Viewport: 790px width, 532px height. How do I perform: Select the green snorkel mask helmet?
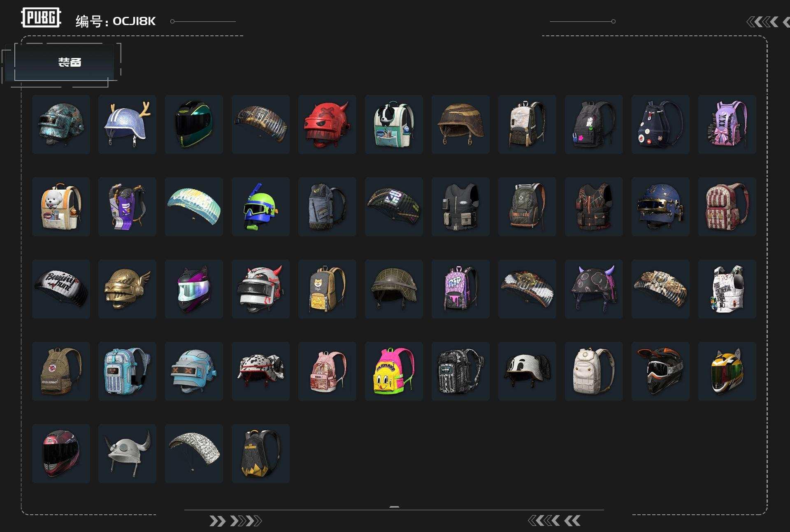[x=260, y=207]
